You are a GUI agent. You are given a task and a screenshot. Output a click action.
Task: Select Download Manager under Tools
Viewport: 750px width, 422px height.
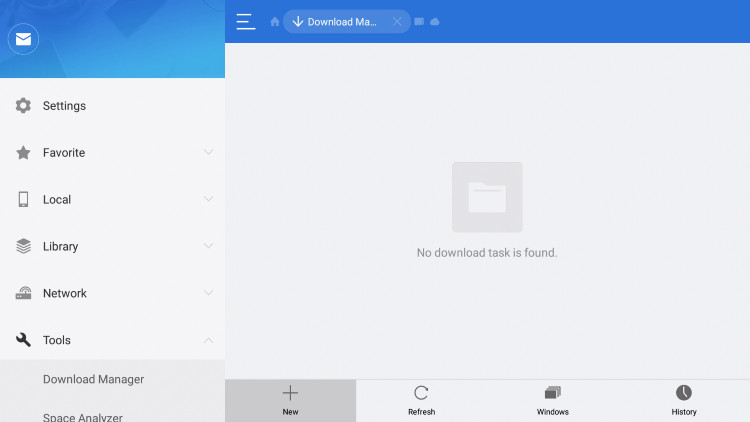coord(112,379)
